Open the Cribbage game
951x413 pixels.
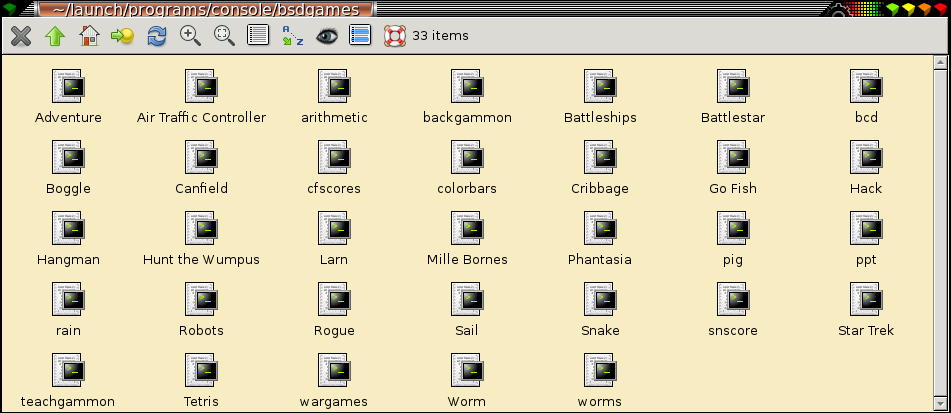(x=600, y=168)
